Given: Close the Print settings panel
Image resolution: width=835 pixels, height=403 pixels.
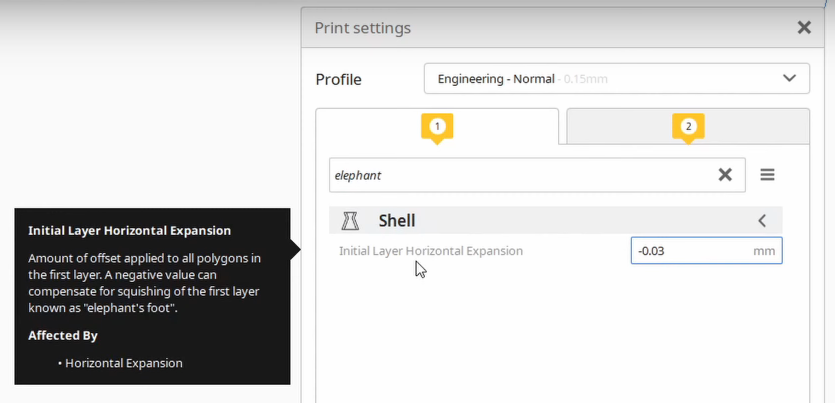Looking at the screenshot, I should click(x=804, y=28).
